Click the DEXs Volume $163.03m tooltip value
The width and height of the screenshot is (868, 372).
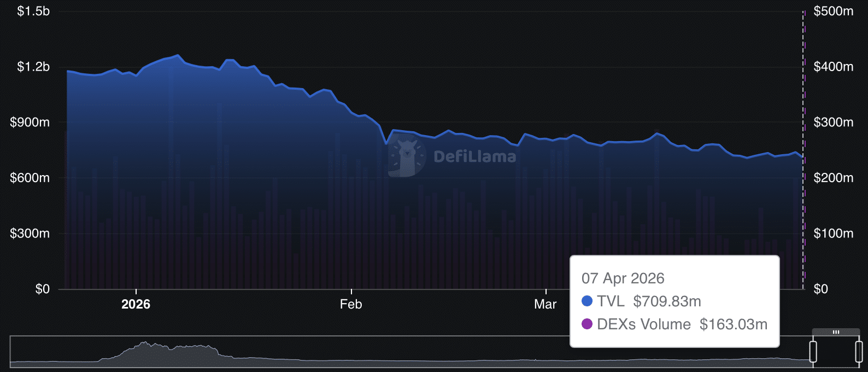tap(733, 324)
